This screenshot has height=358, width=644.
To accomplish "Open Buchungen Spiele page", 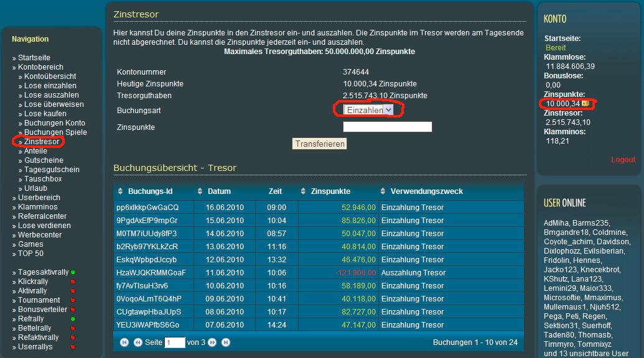I will coord(55,132).
